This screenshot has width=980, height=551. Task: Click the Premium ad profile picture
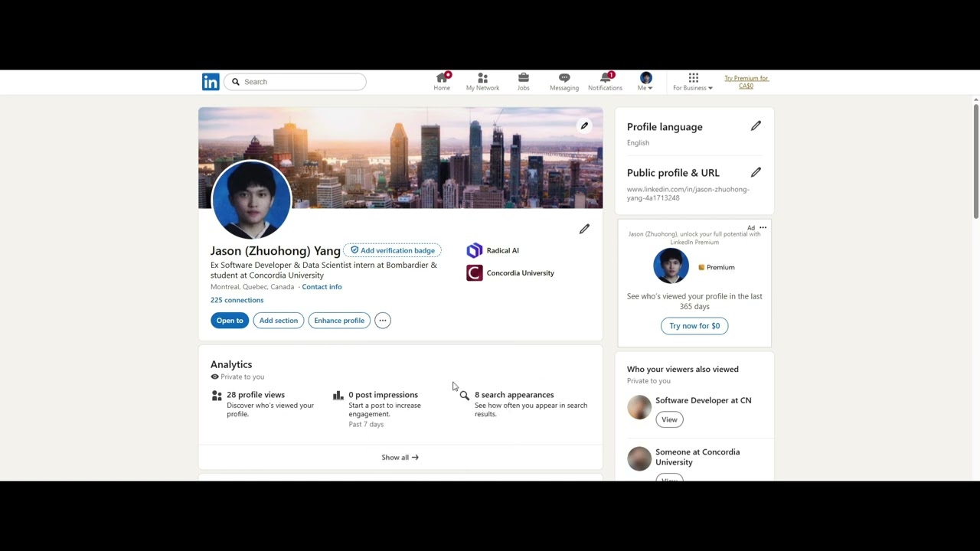671,266
